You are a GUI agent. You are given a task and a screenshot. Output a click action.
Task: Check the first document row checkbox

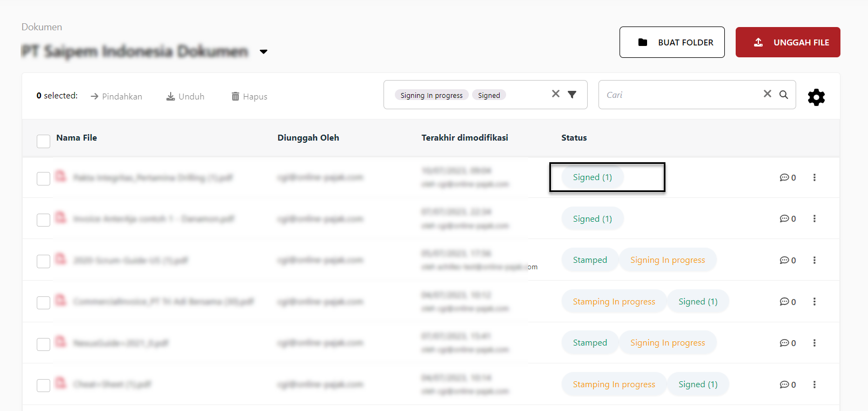tap(43, 178)
